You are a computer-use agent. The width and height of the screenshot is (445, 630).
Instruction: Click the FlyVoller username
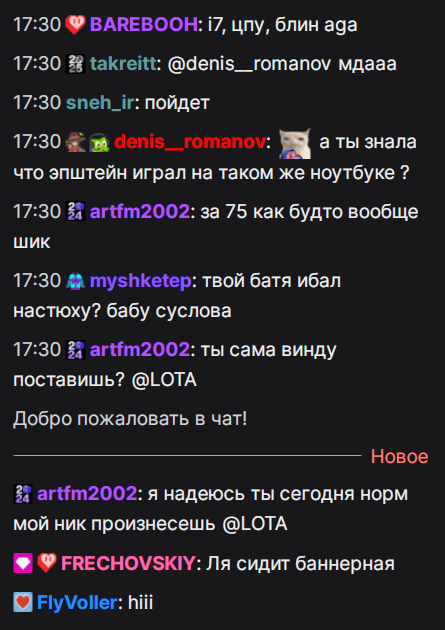tap(77, 603)
